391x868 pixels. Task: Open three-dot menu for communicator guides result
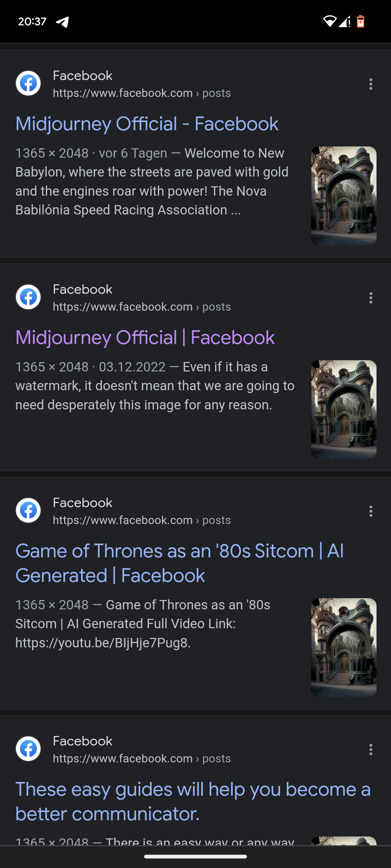(371, 749)
